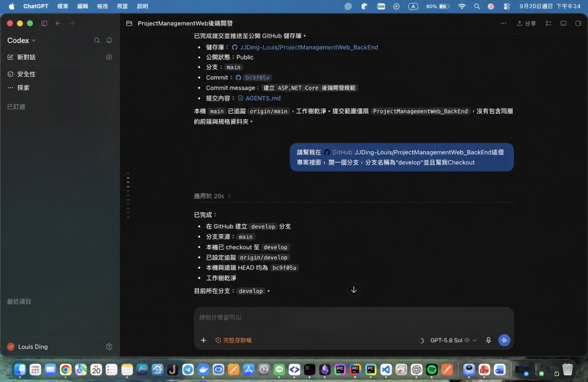This screenshot has width=588, height=382.
Task: Click the conversation scroll markers on left
Action: pyautogui.click(x=128, y=195)
